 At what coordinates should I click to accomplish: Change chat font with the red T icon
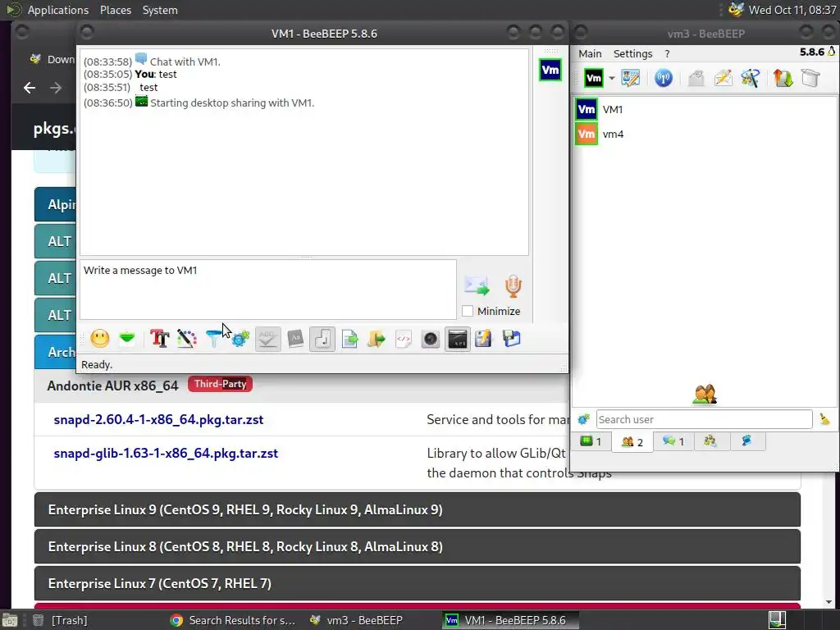click(160, 339)
